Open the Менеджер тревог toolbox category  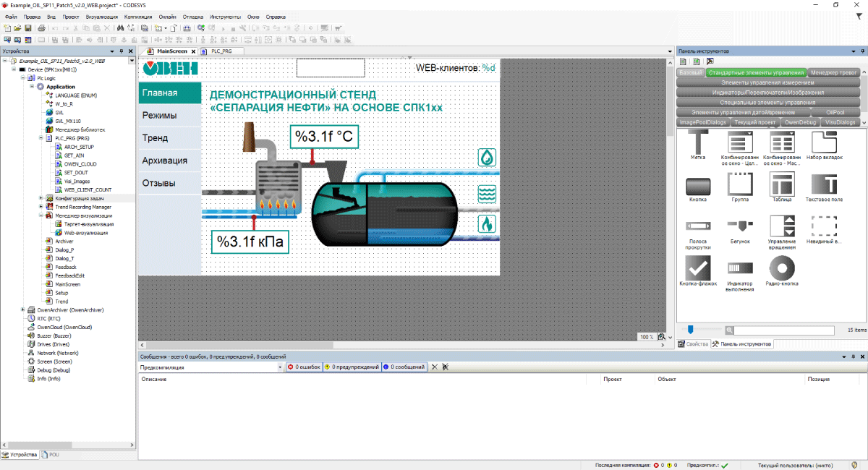coord(833,72)
